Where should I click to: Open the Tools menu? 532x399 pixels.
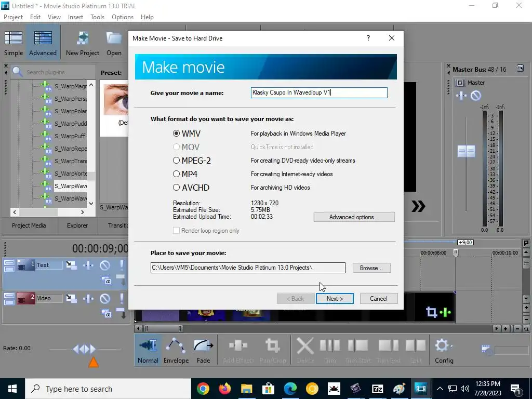pyautogui.click(x=97, y=17)
